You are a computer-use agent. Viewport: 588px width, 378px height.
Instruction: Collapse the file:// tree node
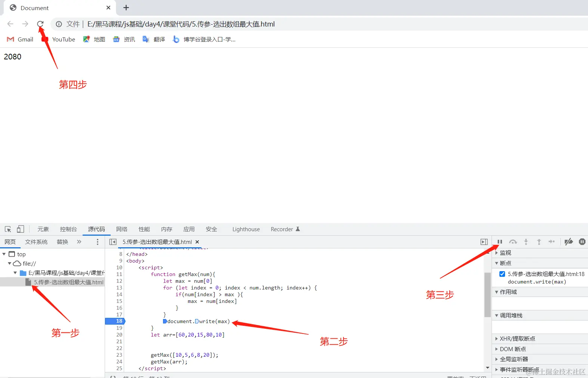[x=10, y=263]
